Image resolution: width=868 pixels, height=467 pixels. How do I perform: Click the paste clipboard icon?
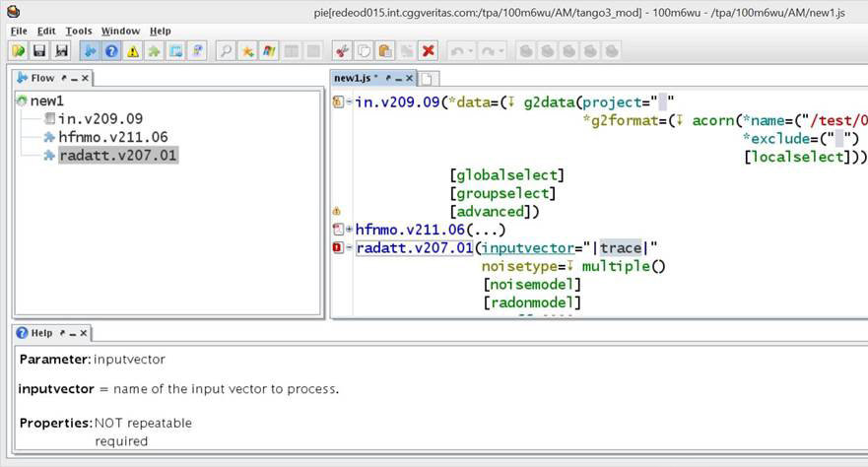coord(384,51)
